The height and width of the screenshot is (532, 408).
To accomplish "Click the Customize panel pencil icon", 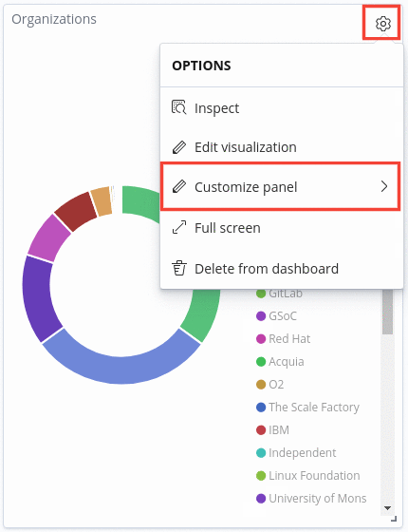I will pos(179,186).
